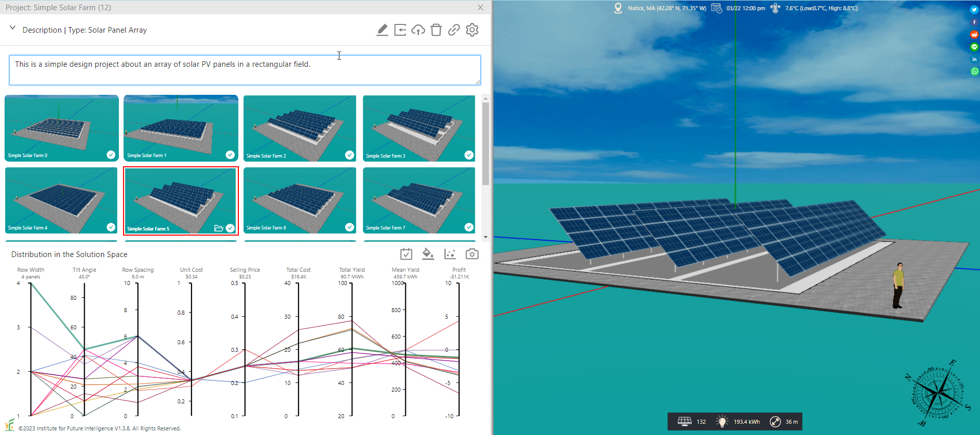
Task: Open the gear settings icon in project header
Action: (472, 30)
